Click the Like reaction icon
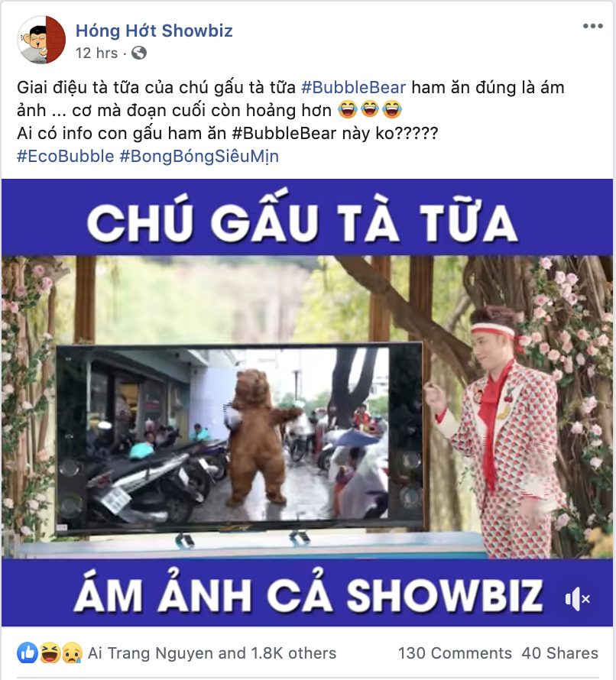This screenshot has width=616, height=680. click(28, 652)
